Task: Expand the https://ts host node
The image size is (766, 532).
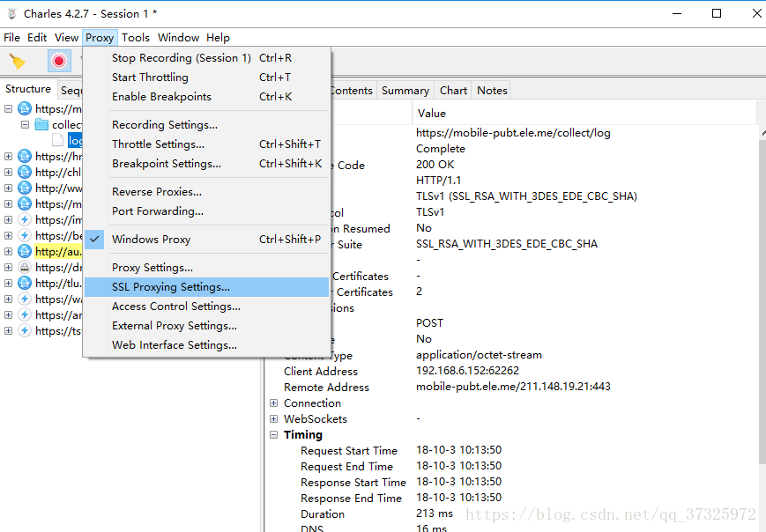Action: (x=8, y=330)
